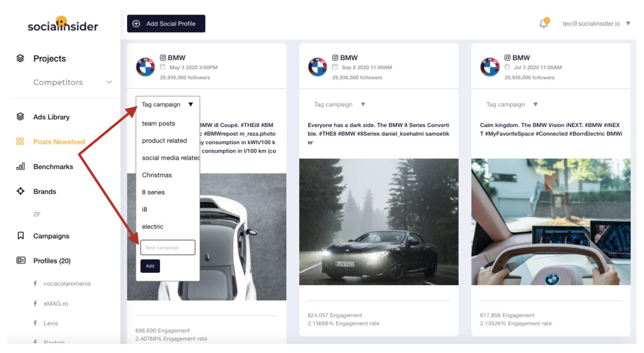The image size is (644, 353).
Task: Click the Brands crosshair icon
Action: tap(20, 192)
